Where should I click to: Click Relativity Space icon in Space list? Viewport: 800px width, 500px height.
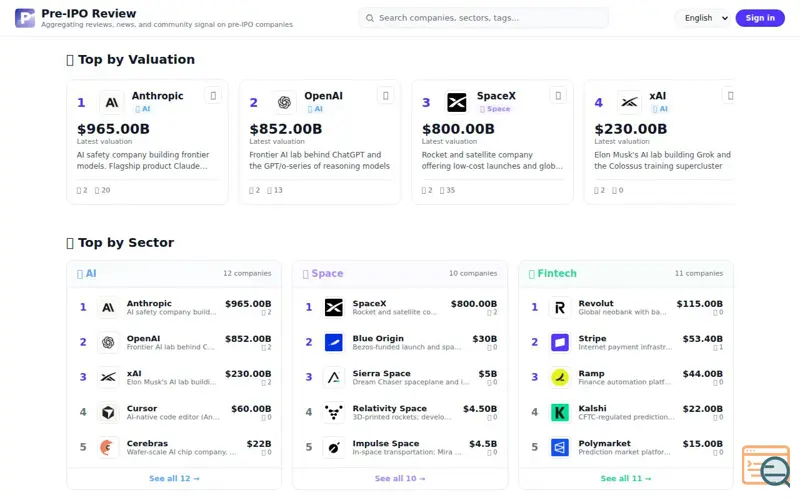334,412
